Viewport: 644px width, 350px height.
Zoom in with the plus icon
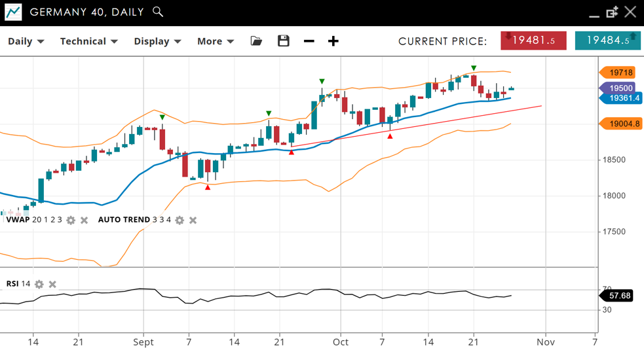coord(333,41)
